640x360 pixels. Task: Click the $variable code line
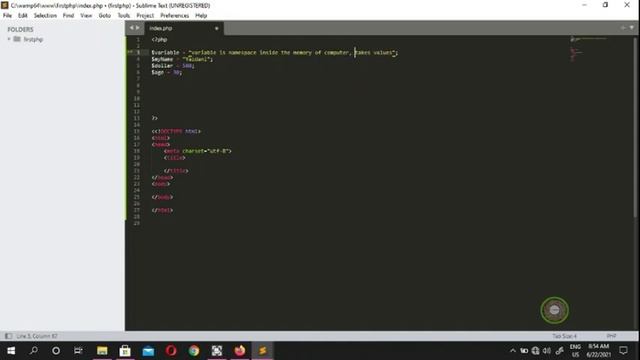275,53
